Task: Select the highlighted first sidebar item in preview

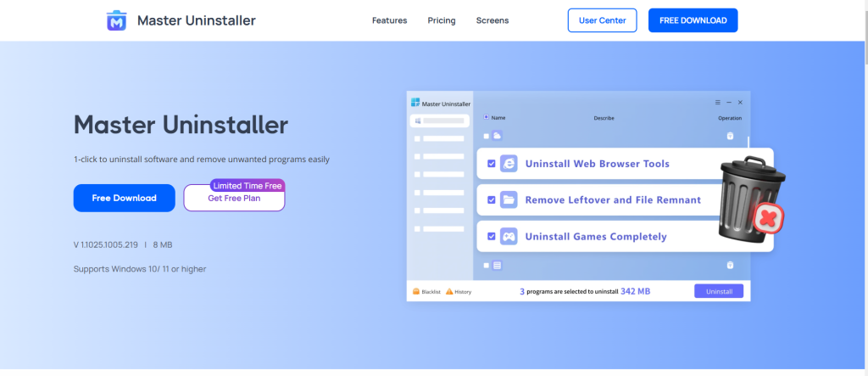Action: pyautogui.click(x=440, y=121)
